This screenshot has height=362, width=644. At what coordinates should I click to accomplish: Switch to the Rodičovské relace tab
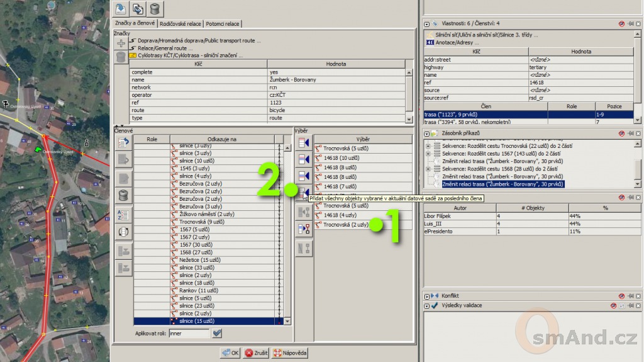(x=180, y=24)
